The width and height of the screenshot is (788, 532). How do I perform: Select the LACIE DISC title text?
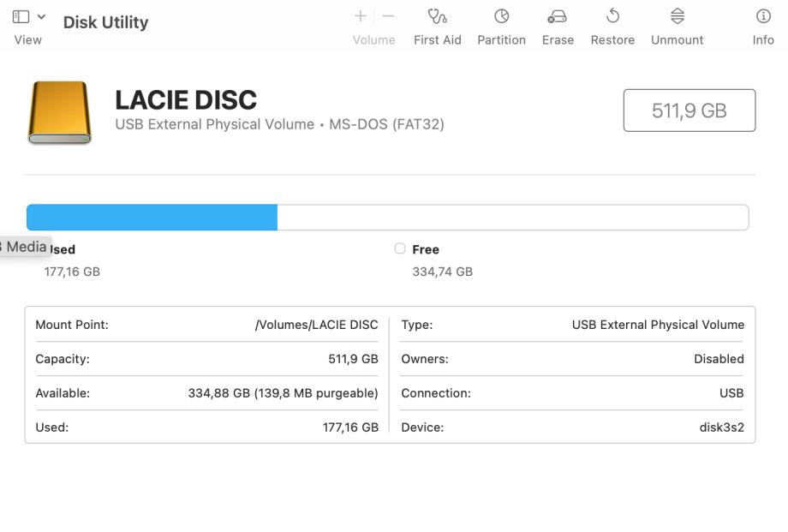(x=186, y=99)
